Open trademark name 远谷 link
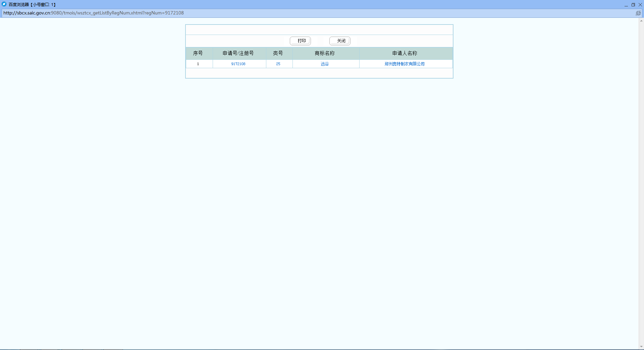This screenshot has width=644, height=350. (325, 64)
